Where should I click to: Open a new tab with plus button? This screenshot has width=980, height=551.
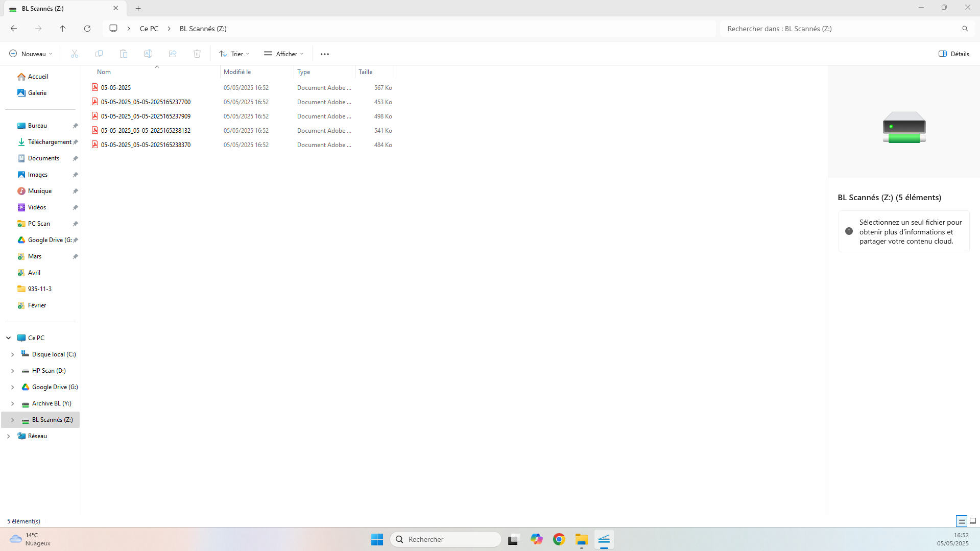138,8
